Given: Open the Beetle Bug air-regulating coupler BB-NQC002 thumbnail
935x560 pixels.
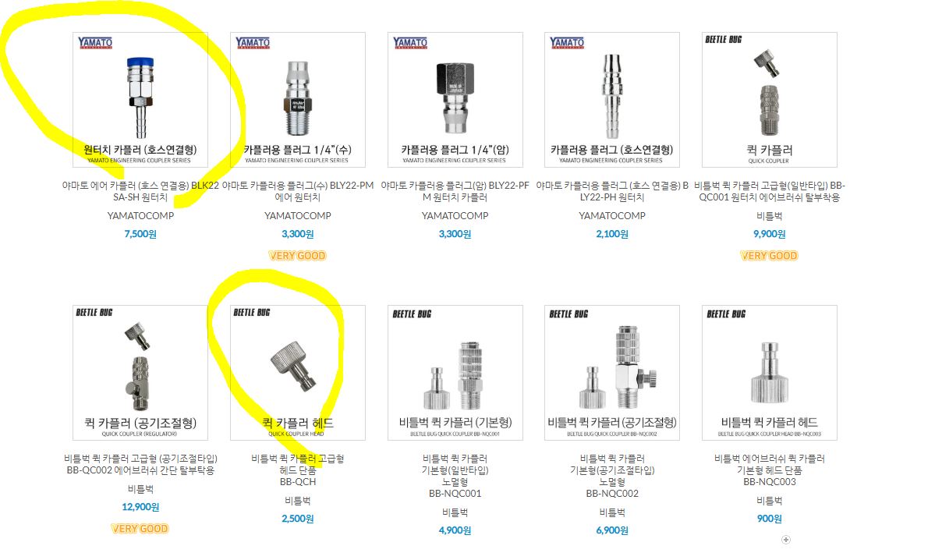Looking at the screenshot, I should tap(612, 373).
